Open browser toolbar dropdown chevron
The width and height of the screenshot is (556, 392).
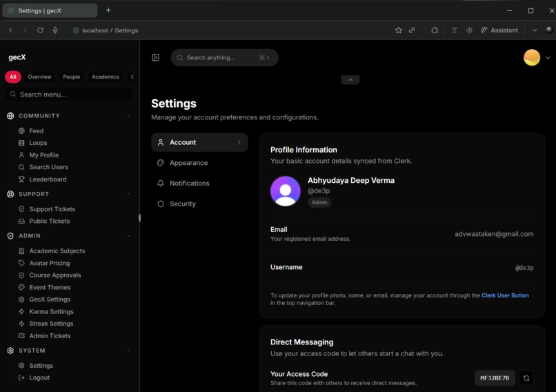(x=535, y=30)
